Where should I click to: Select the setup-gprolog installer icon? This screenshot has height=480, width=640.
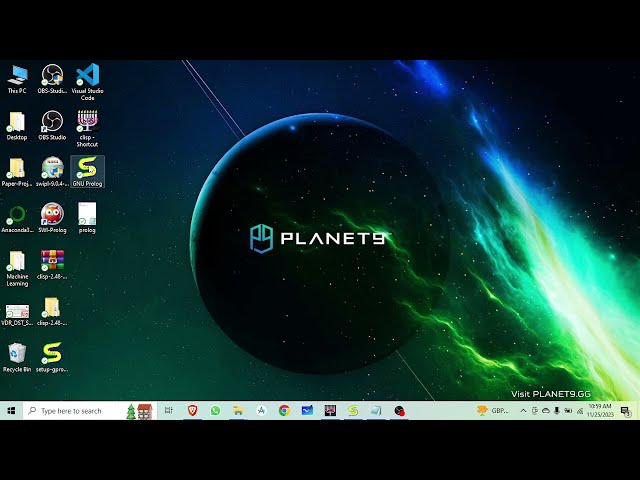click(52, 358)
